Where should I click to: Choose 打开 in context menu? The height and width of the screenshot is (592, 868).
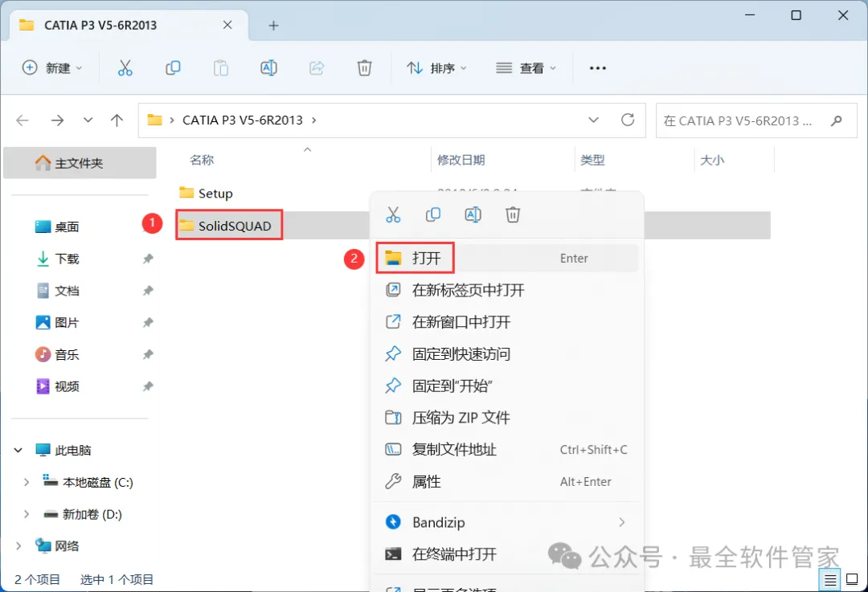point(506,259)
